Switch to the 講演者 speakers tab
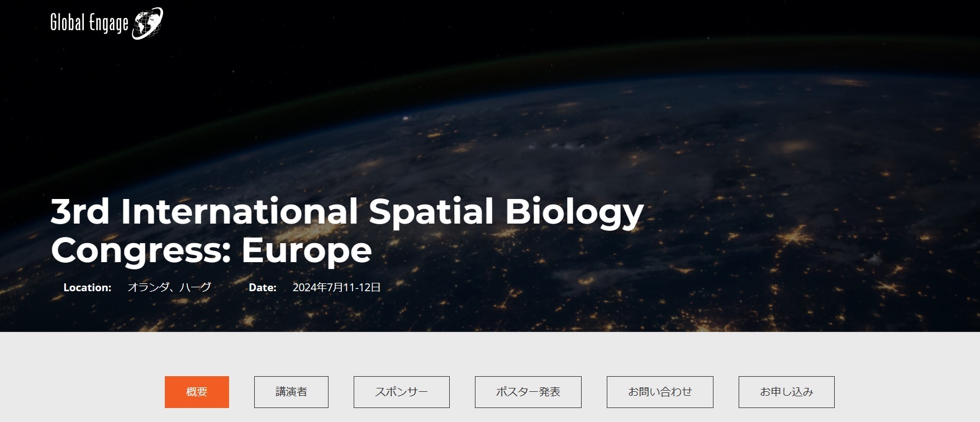The image size is (980, 422). 291,392
